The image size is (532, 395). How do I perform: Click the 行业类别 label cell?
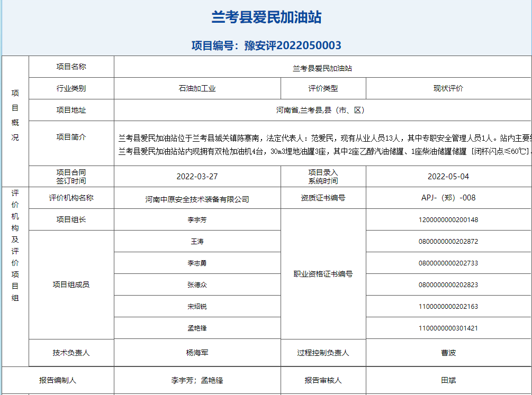[71, 88]
